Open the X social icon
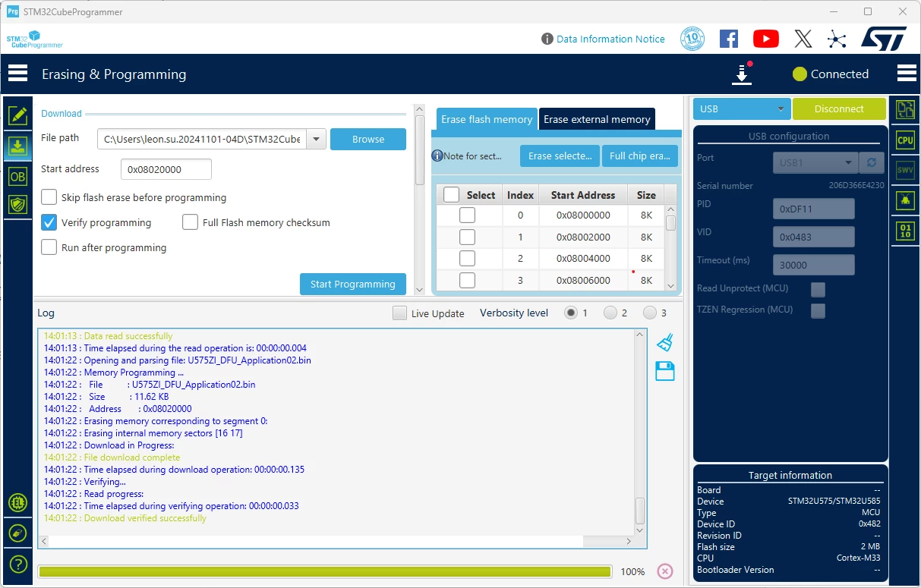Viewport: 921px width, 588px height. point(803,39)
